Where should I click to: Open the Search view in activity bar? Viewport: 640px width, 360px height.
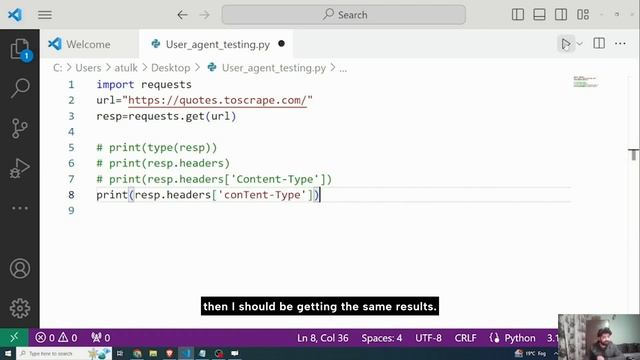[x=20, y=88]
